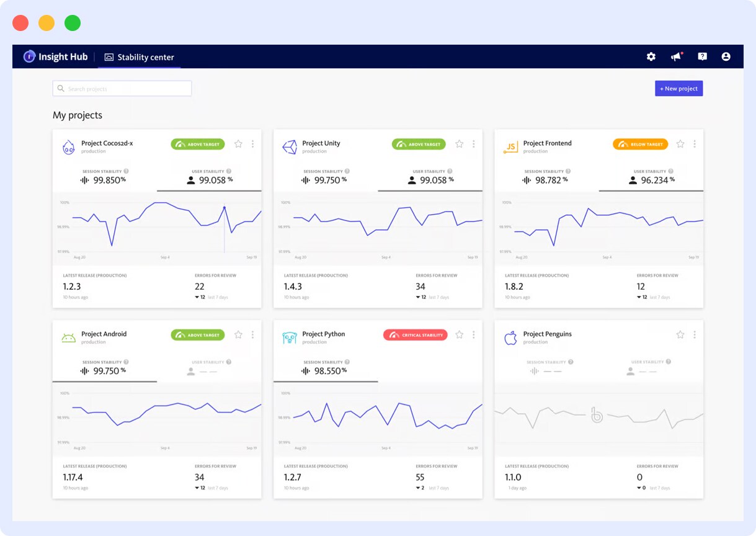Switch to the Stability center tab

pos(139,56)
